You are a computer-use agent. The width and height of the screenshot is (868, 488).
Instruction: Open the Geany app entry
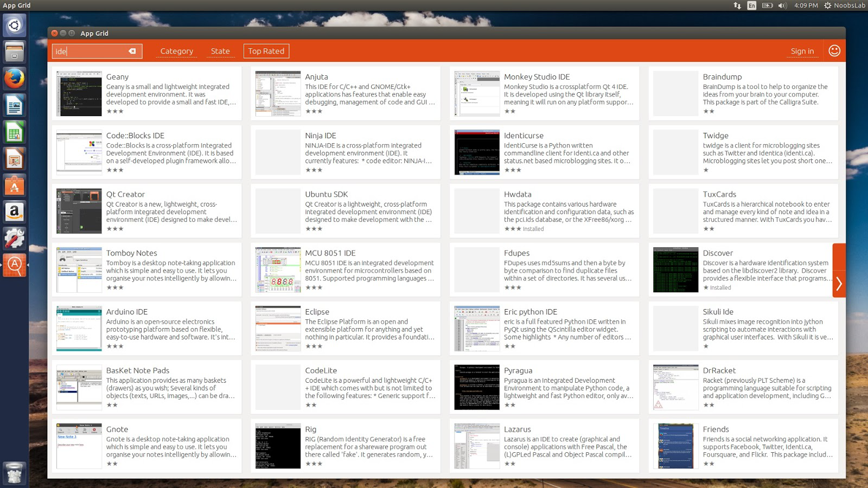tap(117, 77)
